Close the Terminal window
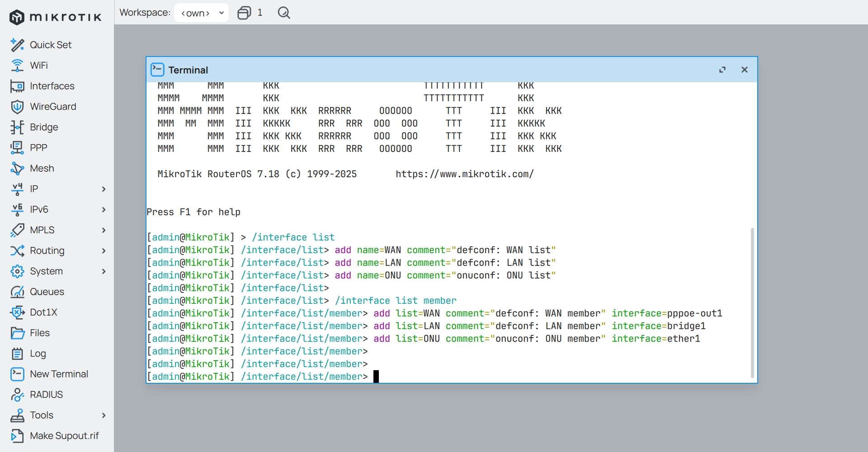This screenshot has width=868, height=452. pos(745,70)
